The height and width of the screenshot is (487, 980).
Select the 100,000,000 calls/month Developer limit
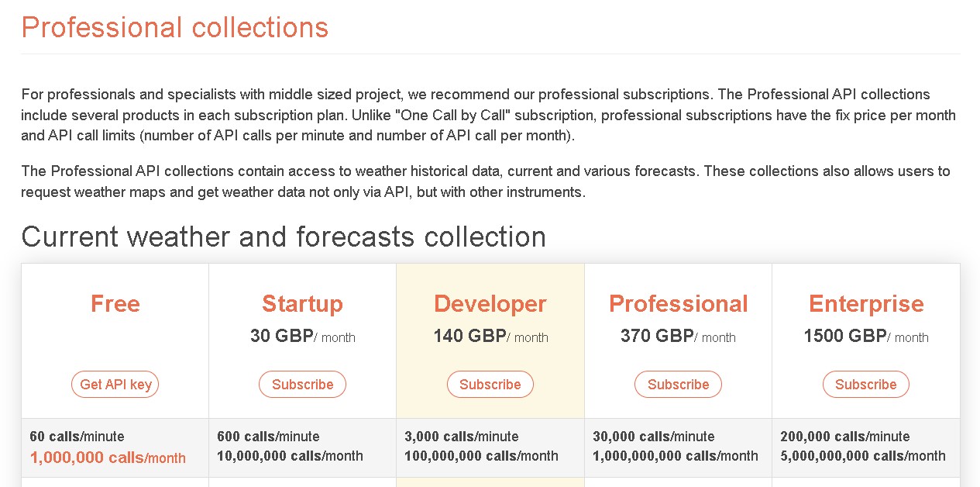[x=481, y=456]
